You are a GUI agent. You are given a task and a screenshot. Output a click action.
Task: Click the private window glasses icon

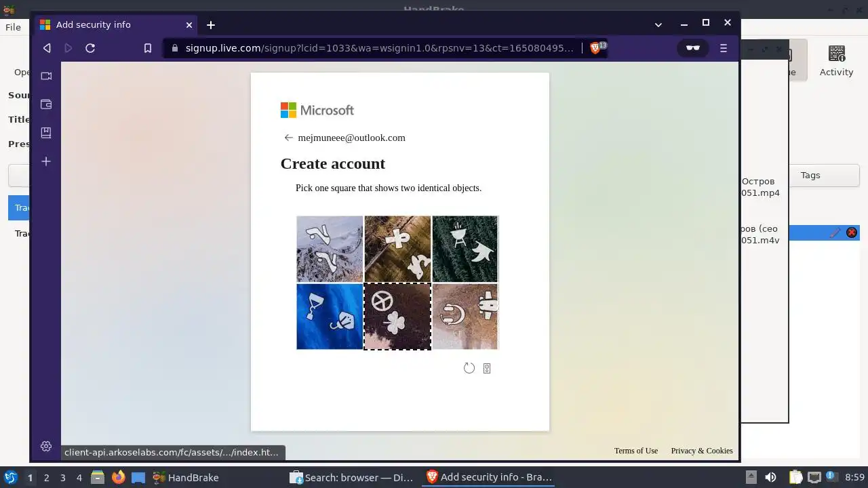(x=692, y=48)
